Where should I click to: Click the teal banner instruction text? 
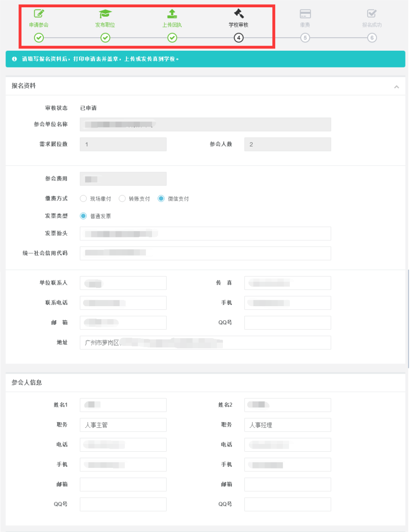pyautogui.click(x=100, y=59)
